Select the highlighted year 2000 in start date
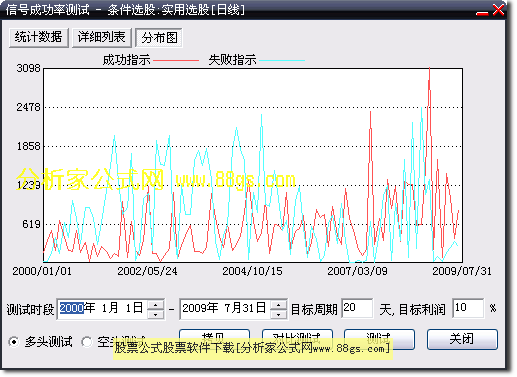Screen dimensions: 517x377 coord(72,308)
